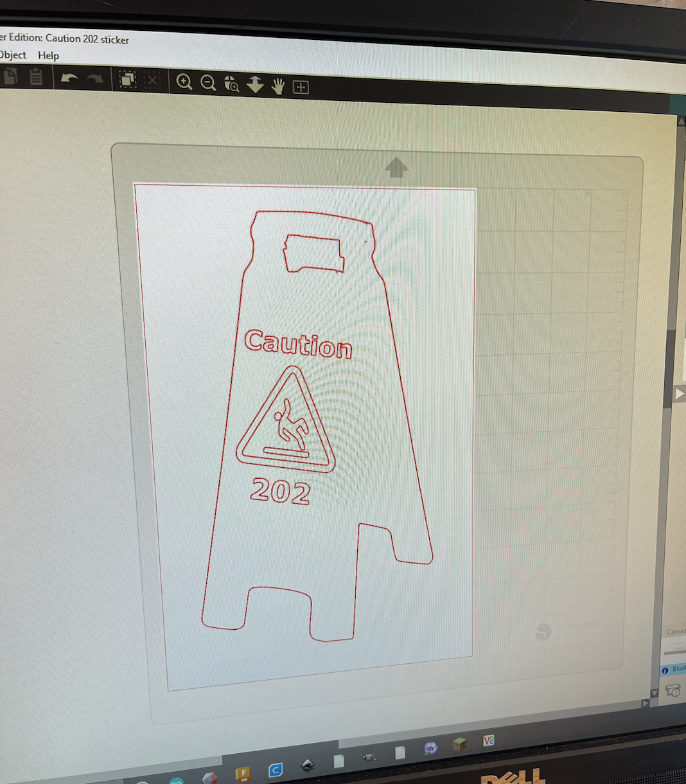Open the GIMP taskbar icon
This screenshot has height=784, width=686.
[x=369, y=757]
